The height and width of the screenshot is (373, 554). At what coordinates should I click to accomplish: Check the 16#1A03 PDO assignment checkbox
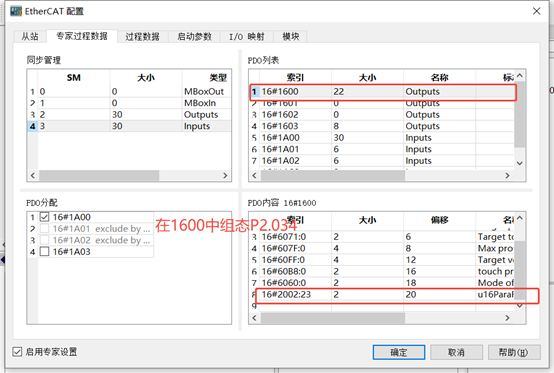click(x=44, y=251)
